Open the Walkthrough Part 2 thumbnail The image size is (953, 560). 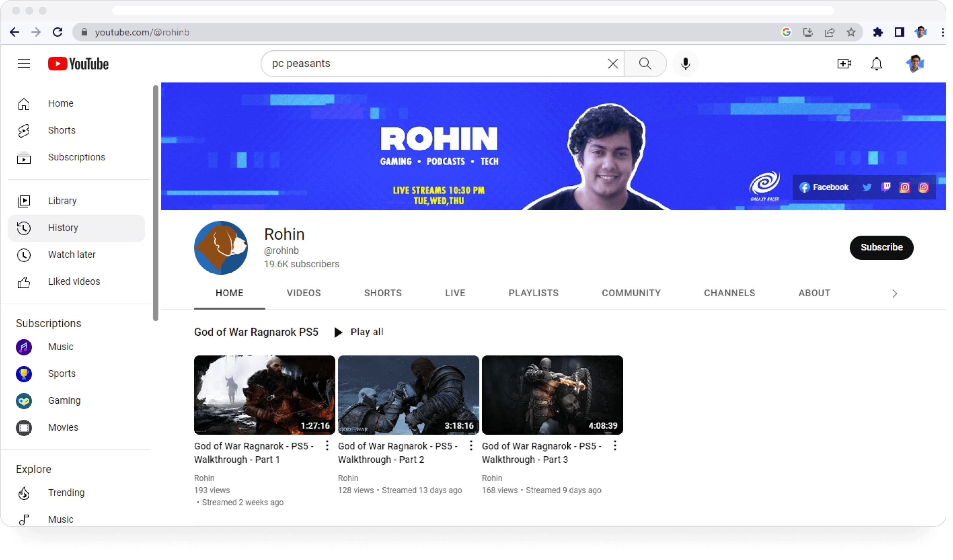point(408,394)
